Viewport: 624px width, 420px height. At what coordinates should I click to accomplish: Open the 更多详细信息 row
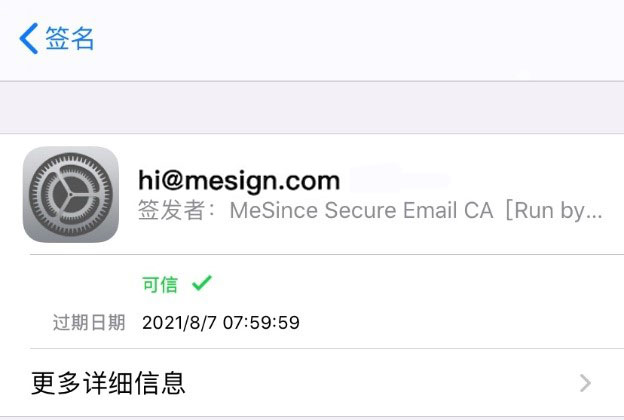[312, 383]
